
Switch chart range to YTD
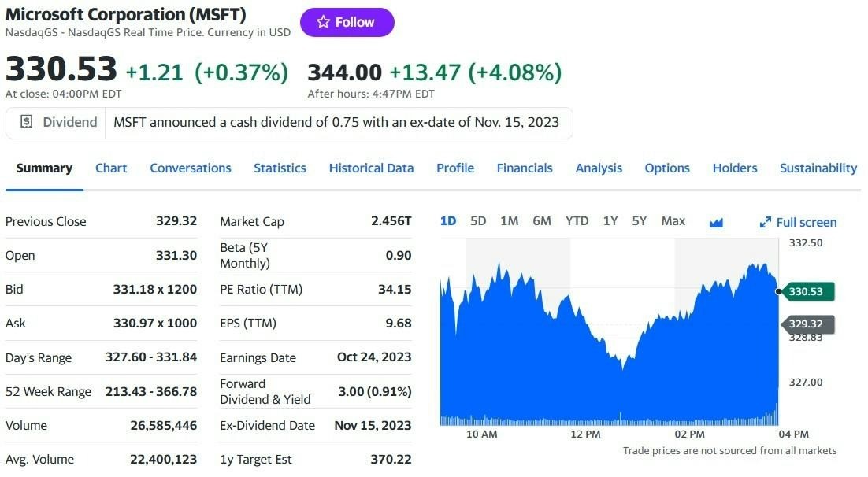tap(577, 221)
